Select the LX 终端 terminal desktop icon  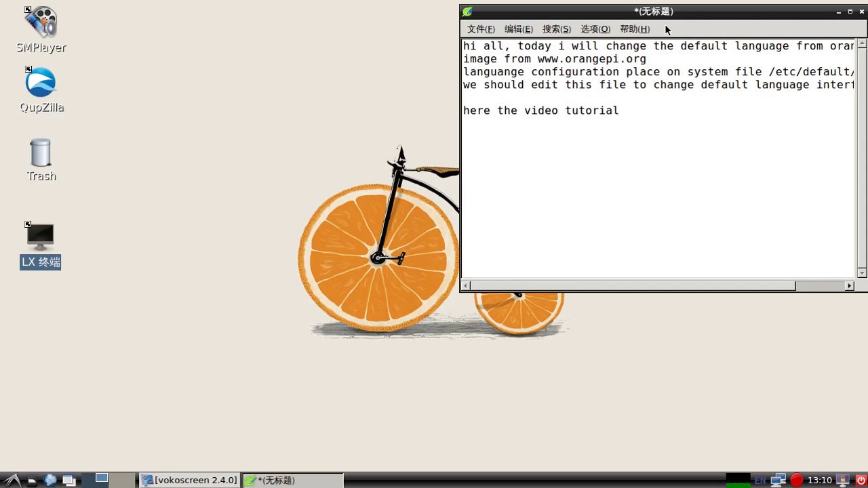[x=41, y=246]
